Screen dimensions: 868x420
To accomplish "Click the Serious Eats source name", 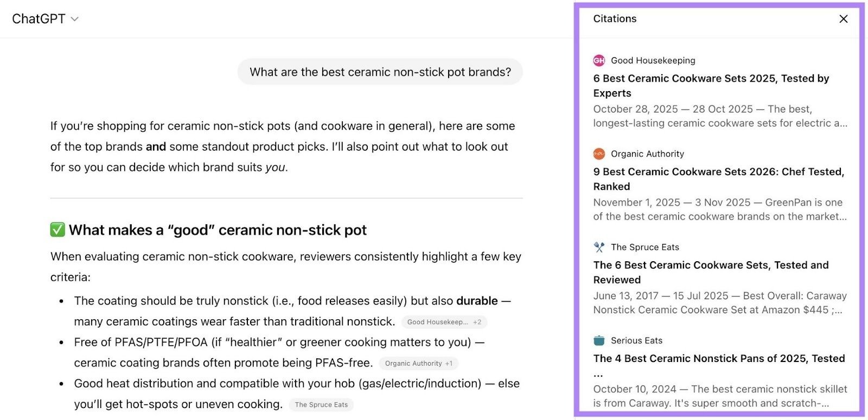I will [636, 340].
